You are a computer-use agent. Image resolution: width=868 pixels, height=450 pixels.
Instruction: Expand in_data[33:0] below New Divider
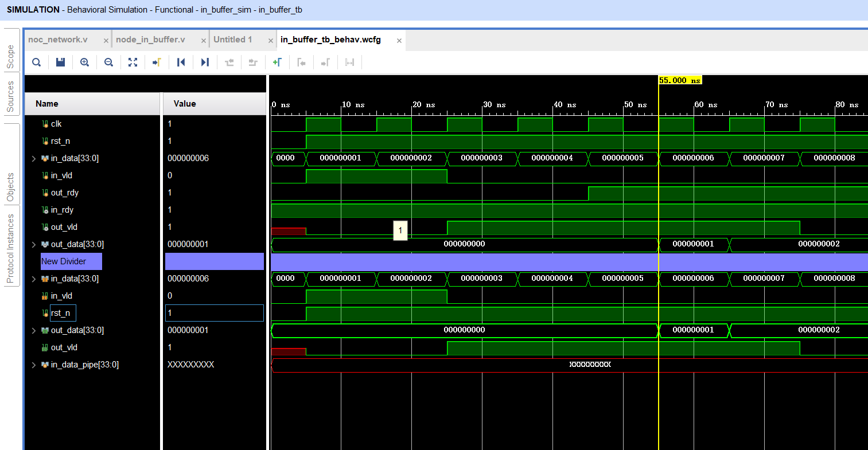(x=33, y=279)
